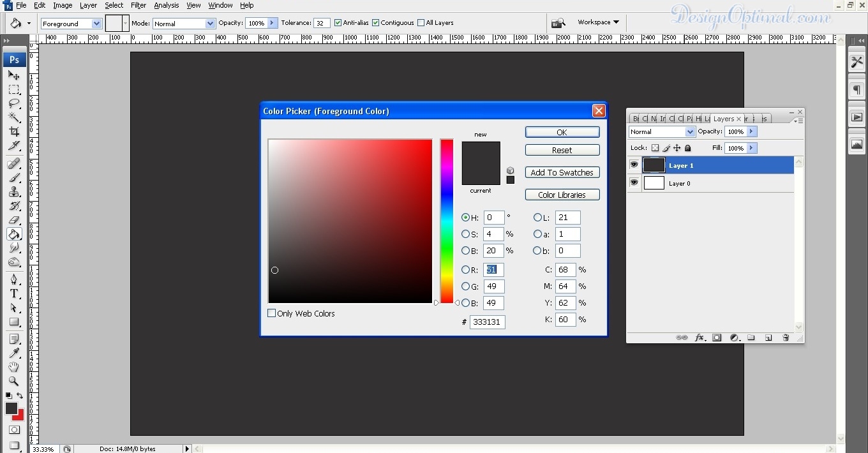Open the Image menu
The height and width of the screenshot is (453, 868).
click(63, 5)
